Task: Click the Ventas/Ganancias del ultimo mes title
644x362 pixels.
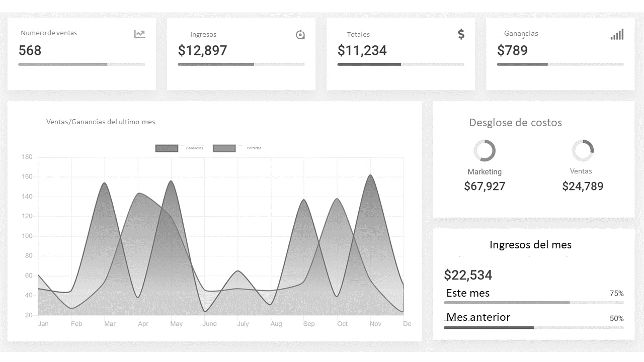Action: pyautogui.click(x=101, y=122)
